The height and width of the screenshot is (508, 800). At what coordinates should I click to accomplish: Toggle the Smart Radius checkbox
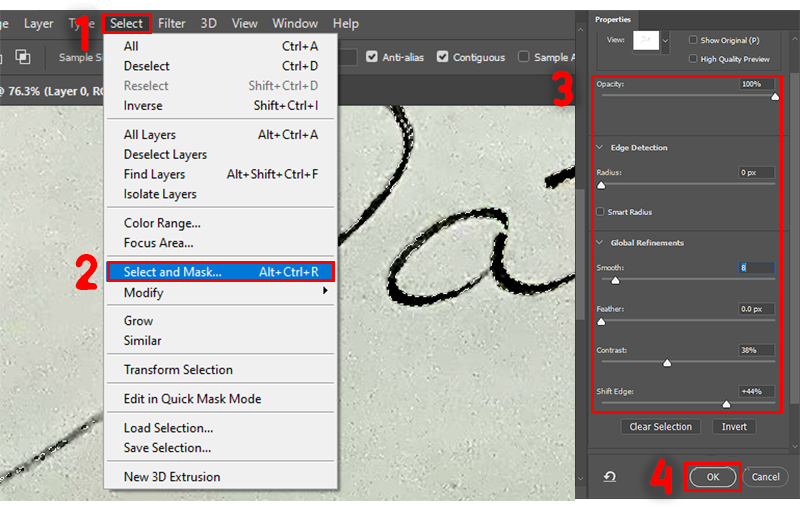(x=600, y=212)
